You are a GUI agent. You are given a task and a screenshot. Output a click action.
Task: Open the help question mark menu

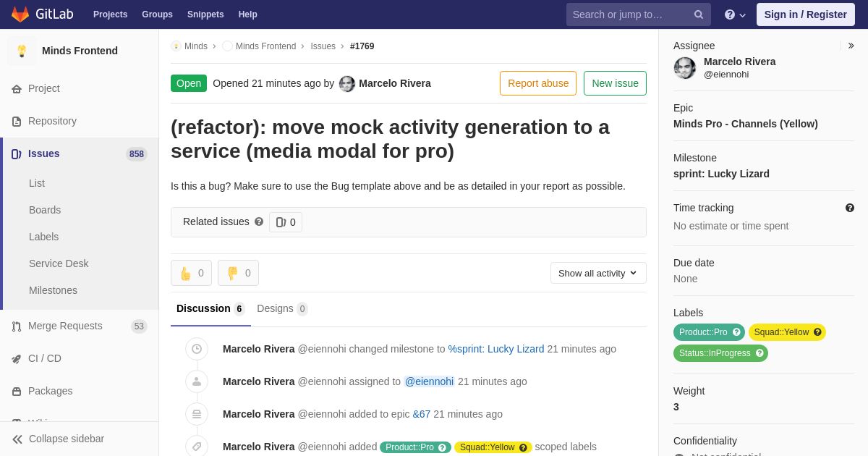click(735, 14)
